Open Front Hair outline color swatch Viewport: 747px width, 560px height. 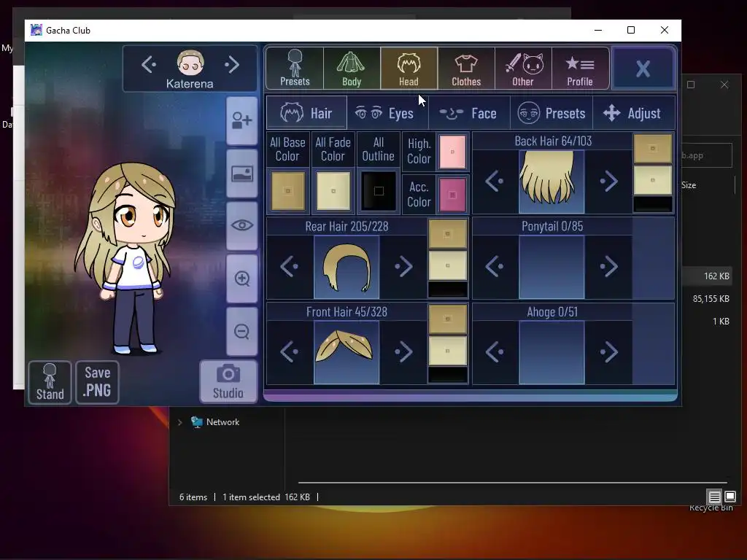(448, 375)
